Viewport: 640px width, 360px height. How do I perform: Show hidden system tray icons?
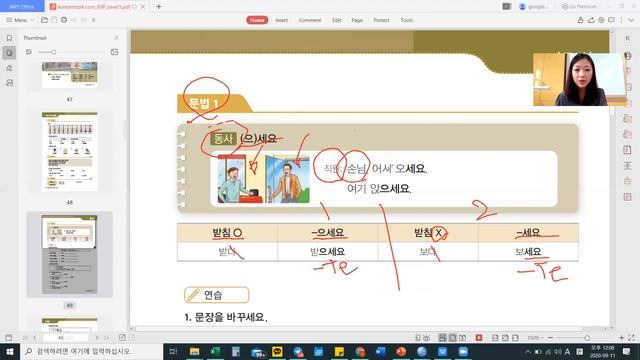[527, 351]
